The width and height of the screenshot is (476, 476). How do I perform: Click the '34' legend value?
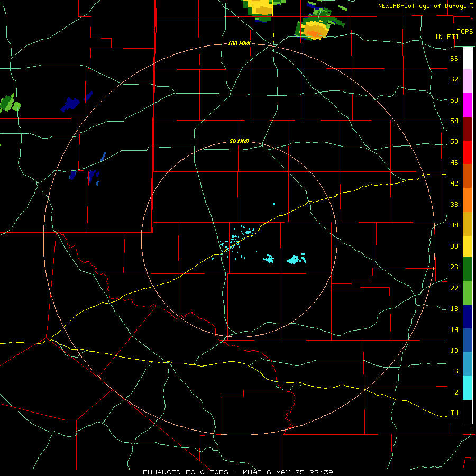pyautogui.click(x=454, y=225)
